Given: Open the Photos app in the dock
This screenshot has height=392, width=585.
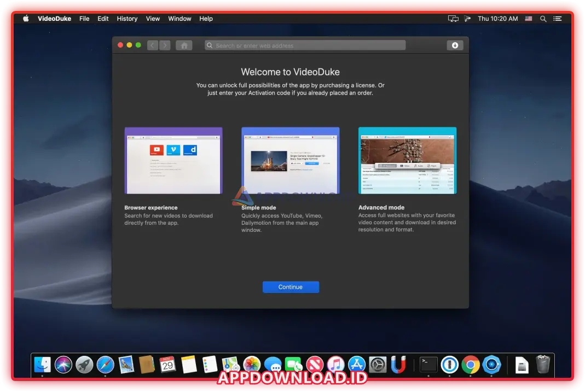Looking at the screenshot, I should click(x=252, y=364).
